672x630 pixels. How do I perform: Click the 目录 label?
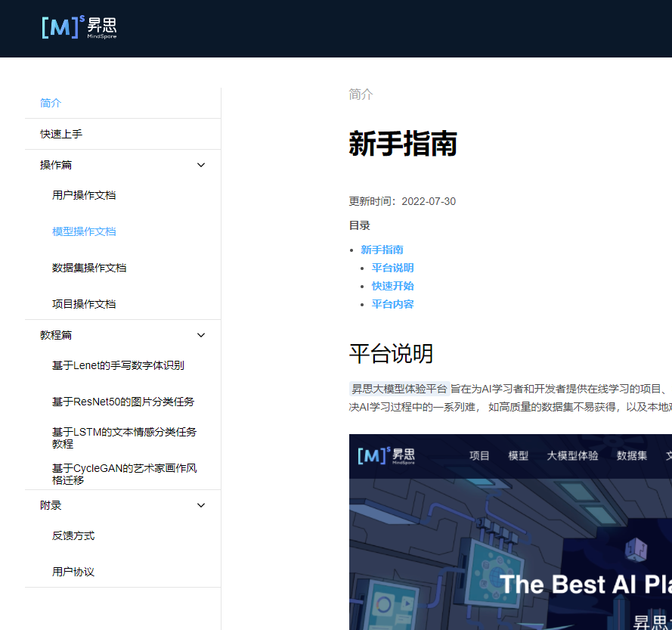(360, 225)
